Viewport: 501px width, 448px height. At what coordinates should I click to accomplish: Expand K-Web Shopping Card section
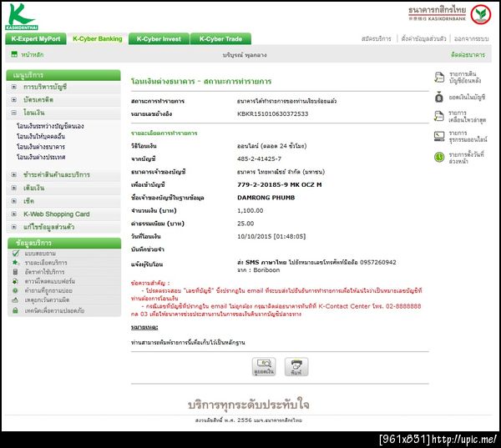(x=13, y=214)
